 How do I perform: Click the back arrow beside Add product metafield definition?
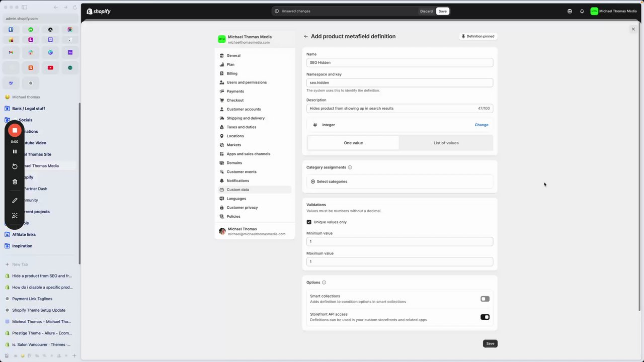306,36
